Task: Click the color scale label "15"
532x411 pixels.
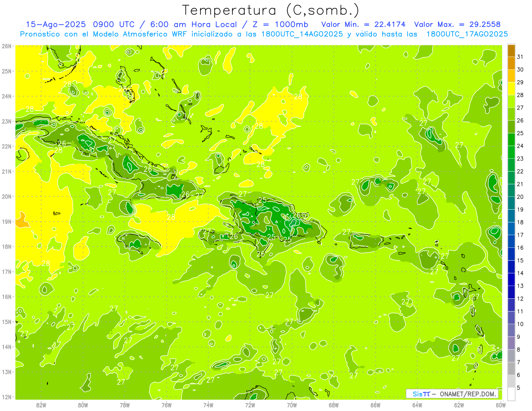Action: (x=520, y=260)
